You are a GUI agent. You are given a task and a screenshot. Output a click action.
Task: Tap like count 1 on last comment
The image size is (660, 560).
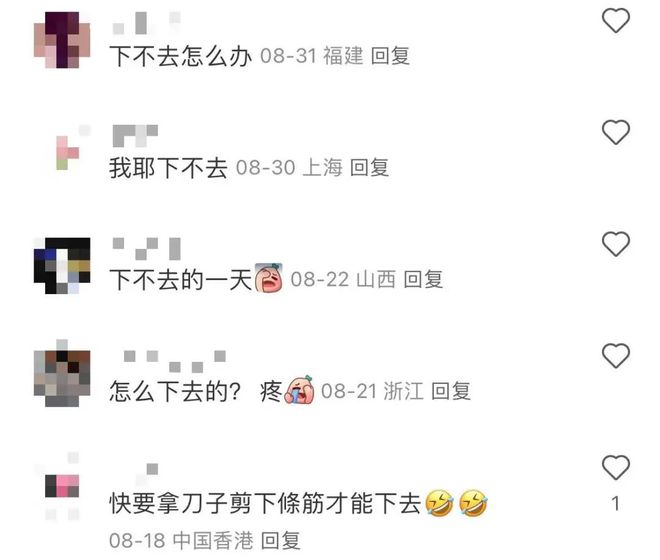click(616, 504)
